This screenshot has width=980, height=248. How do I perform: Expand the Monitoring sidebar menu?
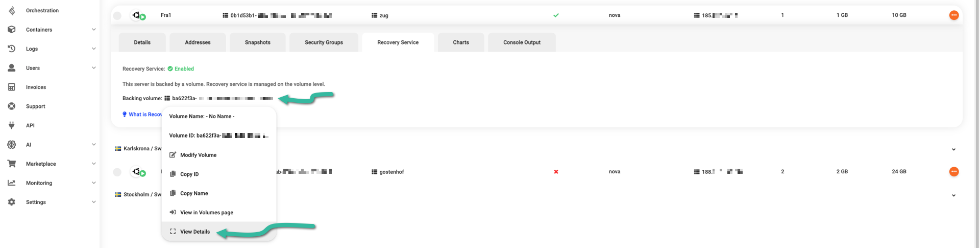(x=94, y=183)
